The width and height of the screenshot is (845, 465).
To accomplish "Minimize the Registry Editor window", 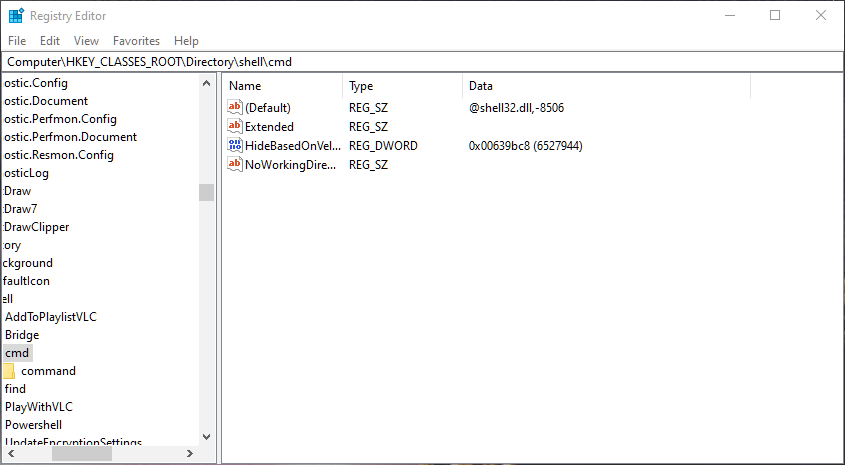I will 730,15.
